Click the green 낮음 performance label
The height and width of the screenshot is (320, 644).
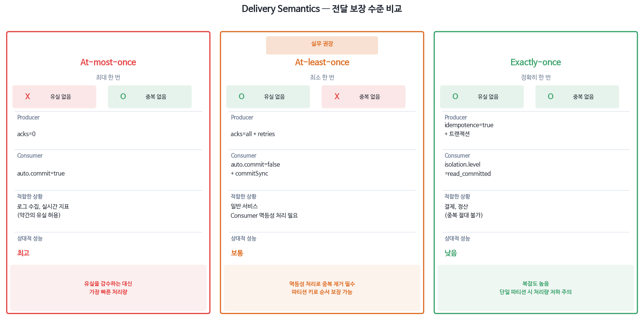pos(451,253)
